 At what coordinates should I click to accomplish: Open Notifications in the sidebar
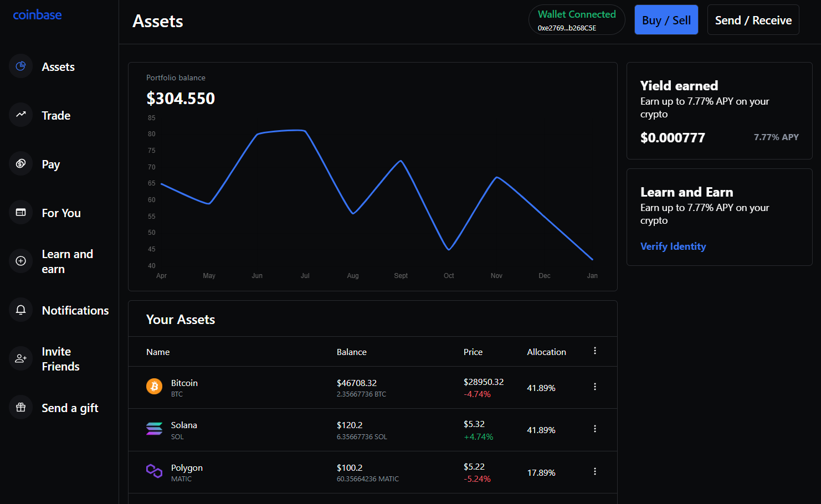pos(75,311)
